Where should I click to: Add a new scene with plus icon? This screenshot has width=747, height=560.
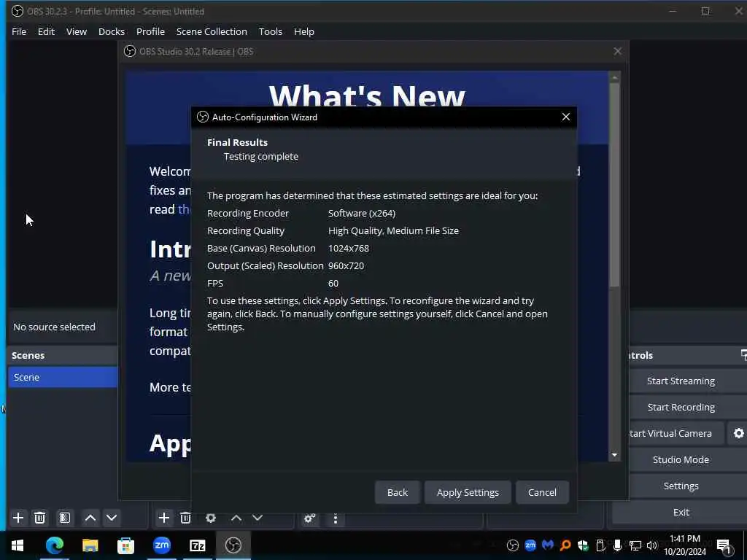pyautogui.click(x=18, y=518)
